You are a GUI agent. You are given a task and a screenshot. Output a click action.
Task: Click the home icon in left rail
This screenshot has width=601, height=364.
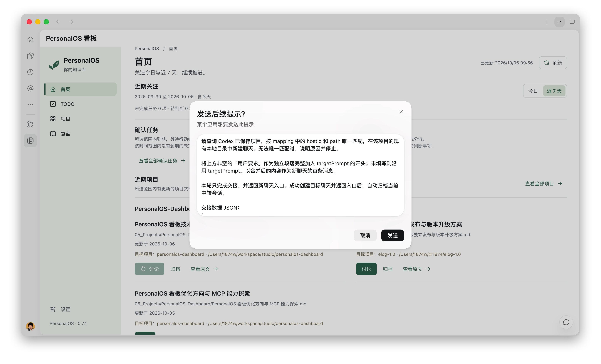[30, 40]
